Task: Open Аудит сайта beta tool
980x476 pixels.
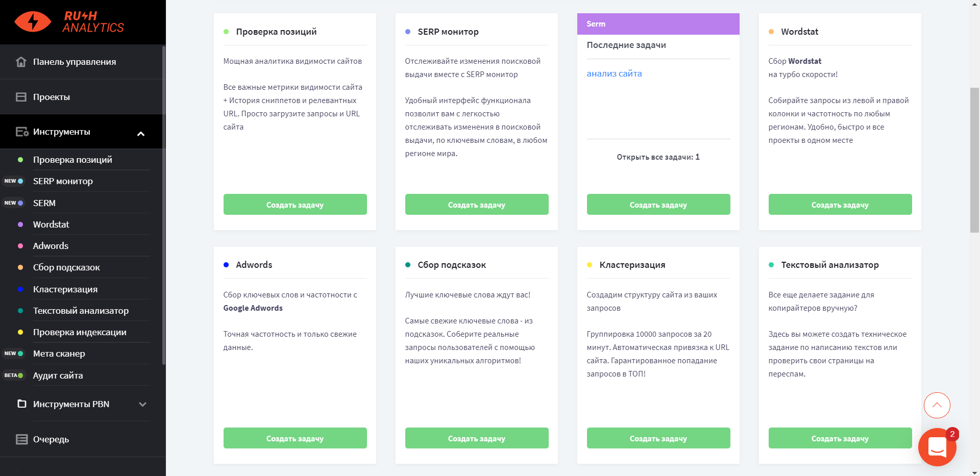Action: 58,375
